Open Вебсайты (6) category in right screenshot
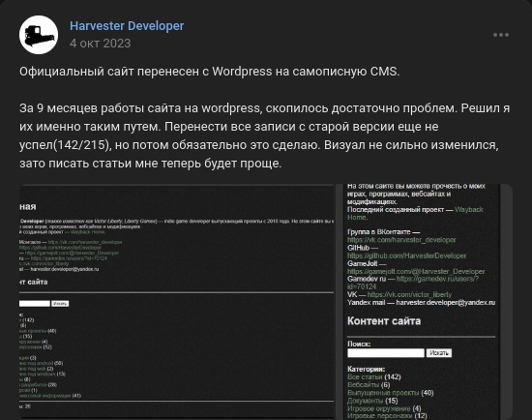Viewport: 532px width, 420px height. point(369,385)
